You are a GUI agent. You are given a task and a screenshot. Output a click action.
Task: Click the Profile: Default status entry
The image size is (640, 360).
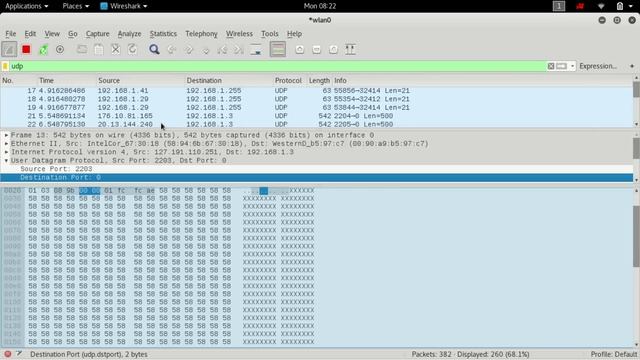tap(613, 354)
